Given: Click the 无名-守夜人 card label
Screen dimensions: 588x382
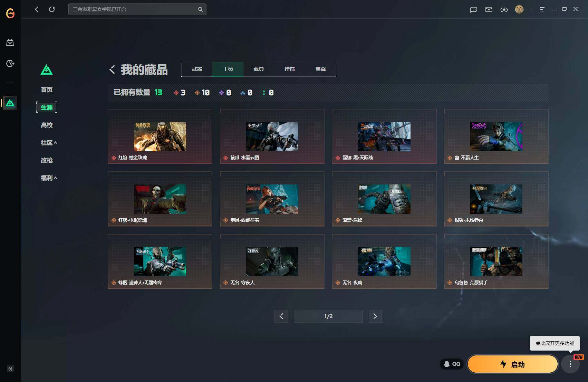Looking at the screenshot, I should click(242, 283).
